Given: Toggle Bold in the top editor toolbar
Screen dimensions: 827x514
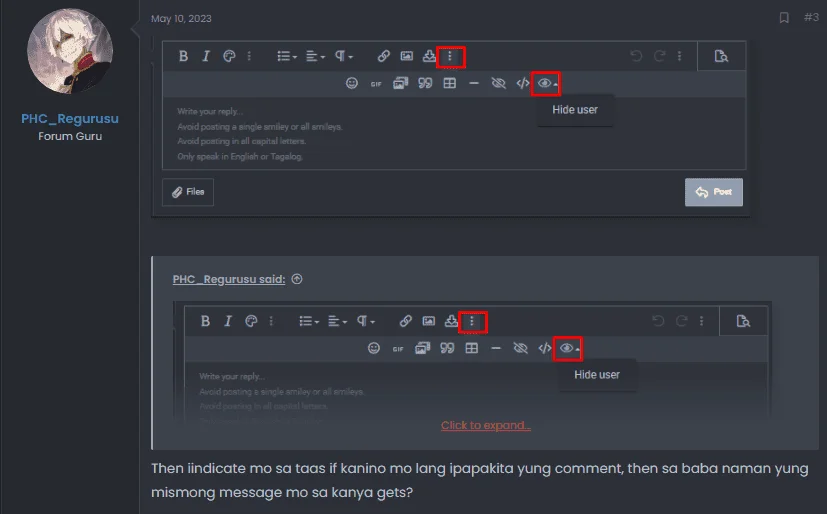Looking at the screenshot, I should click(x=183, y=56).
